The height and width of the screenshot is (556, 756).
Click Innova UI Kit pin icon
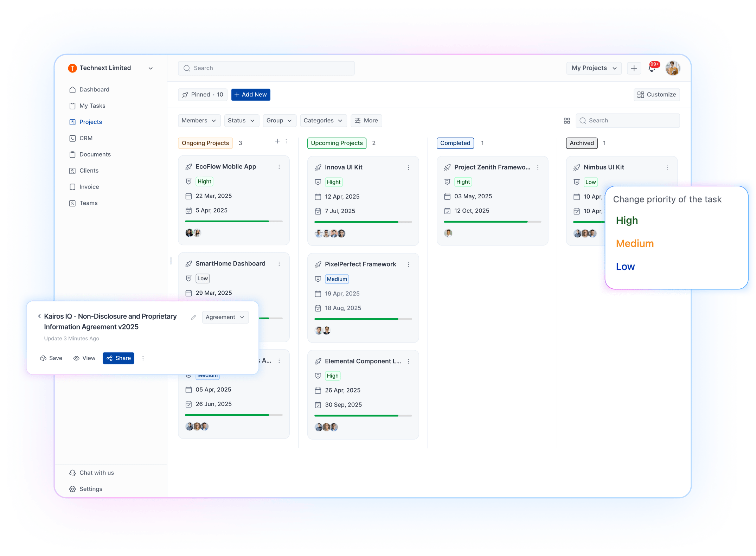click(318, 168)
